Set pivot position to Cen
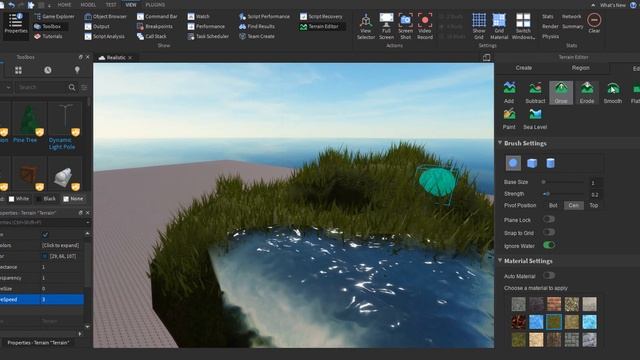This screenshot has height=360, width=640. 573,205
